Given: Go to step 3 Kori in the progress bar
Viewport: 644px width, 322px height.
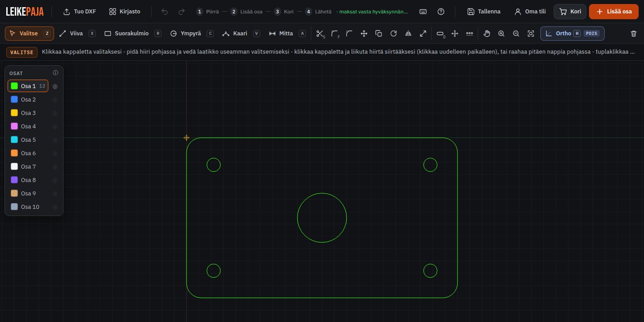Looking at the screenshot, I should (x=284, y=12).
